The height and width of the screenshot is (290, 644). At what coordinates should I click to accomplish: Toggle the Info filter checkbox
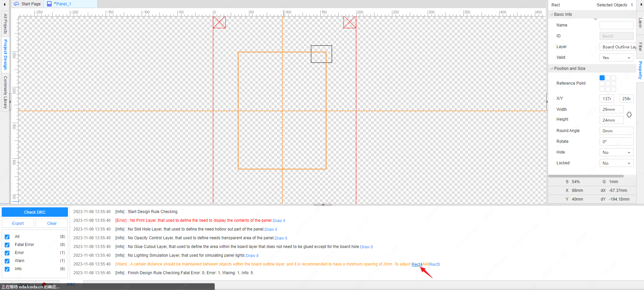7,269
